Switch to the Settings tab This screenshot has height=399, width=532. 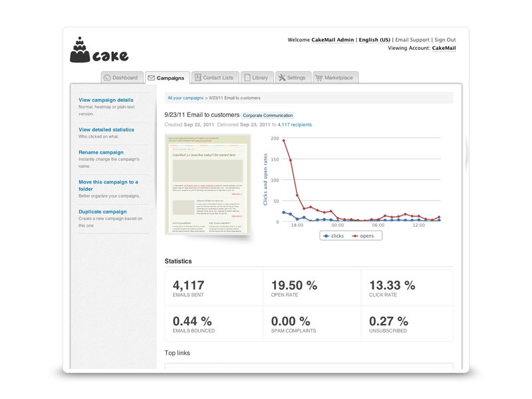tap(293, 78)
